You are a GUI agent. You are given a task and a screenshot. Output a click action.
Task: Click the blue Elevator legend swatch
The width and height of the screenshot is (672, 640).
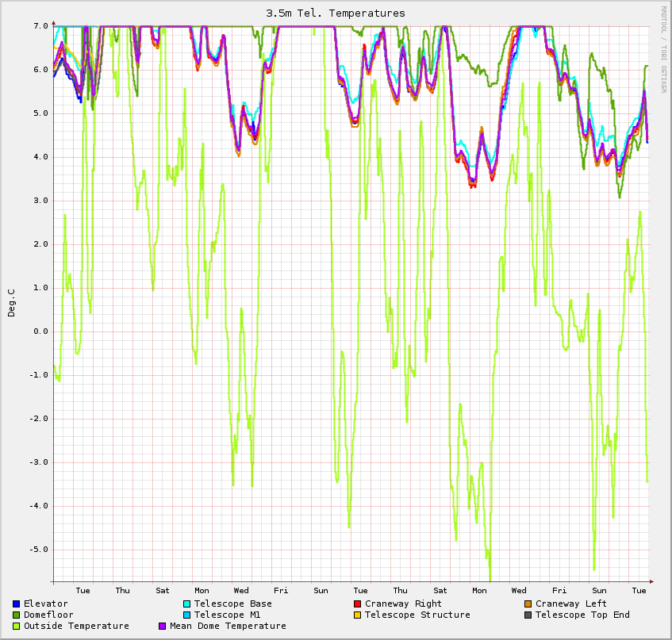click(x=17, y=604)
